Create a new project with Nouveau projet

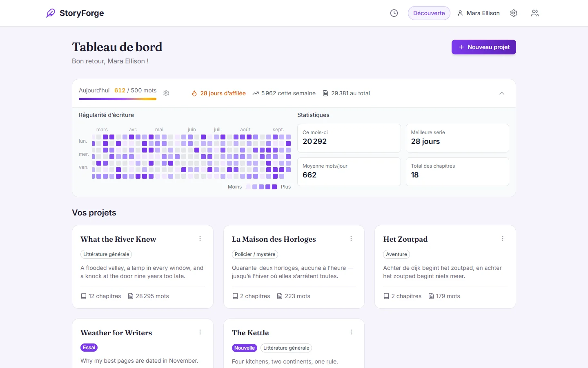[x=484, y=47]
